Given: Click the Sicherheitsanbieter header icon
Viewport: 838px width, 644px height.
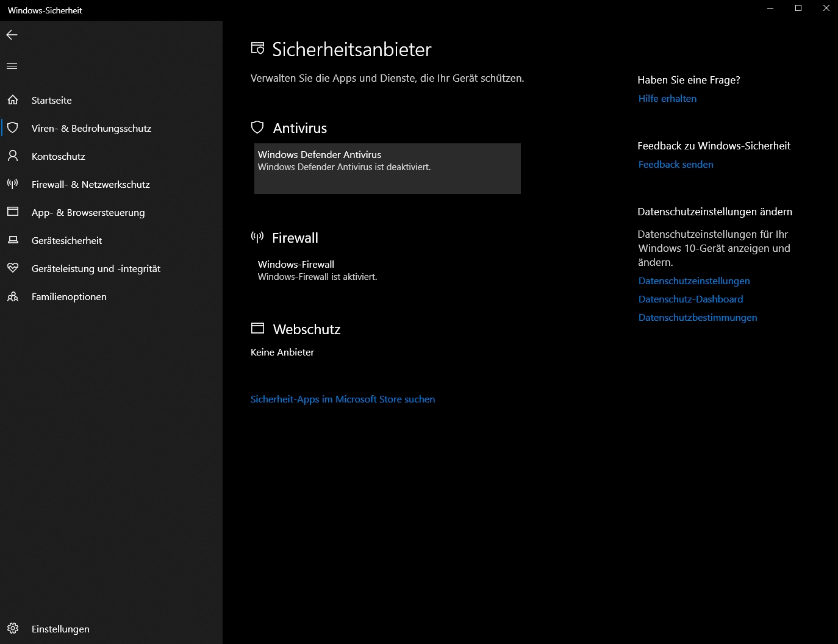Looking at the screenshot, I should [258, 49].
